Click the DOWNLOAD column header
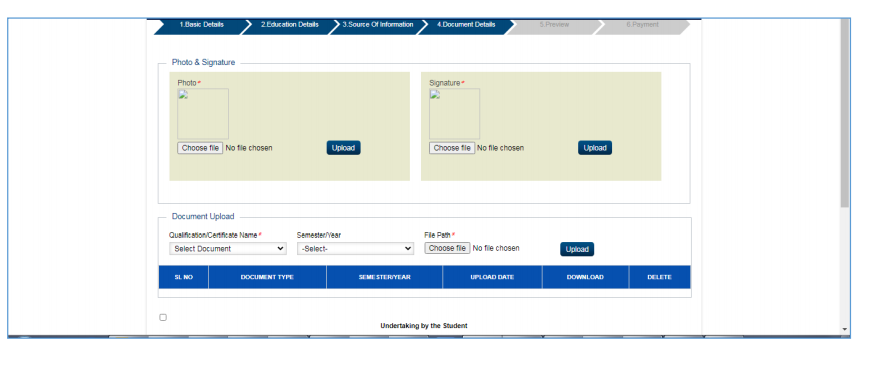Screen dimensions: 878x367 pos(585,277)
